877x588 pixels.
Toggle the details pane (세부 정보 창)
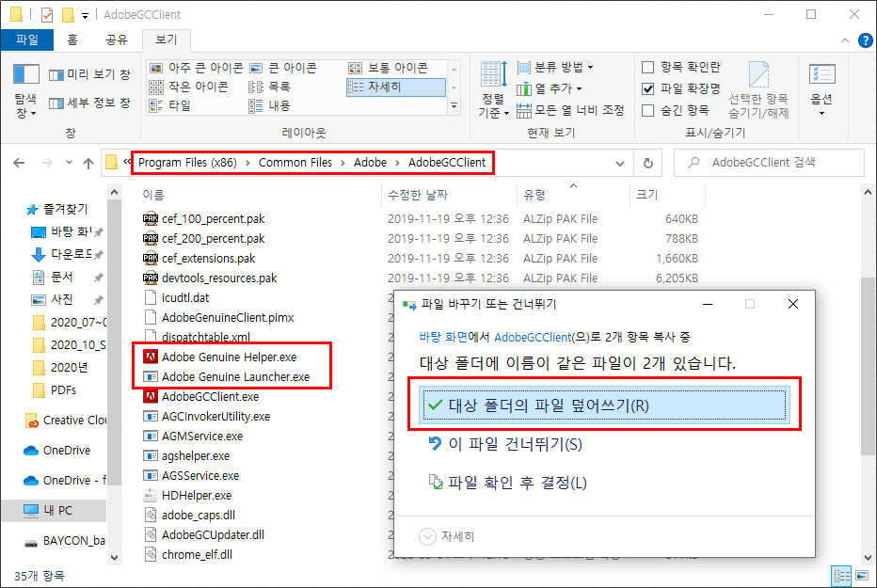pyautogui.click(x=89, y=103)
